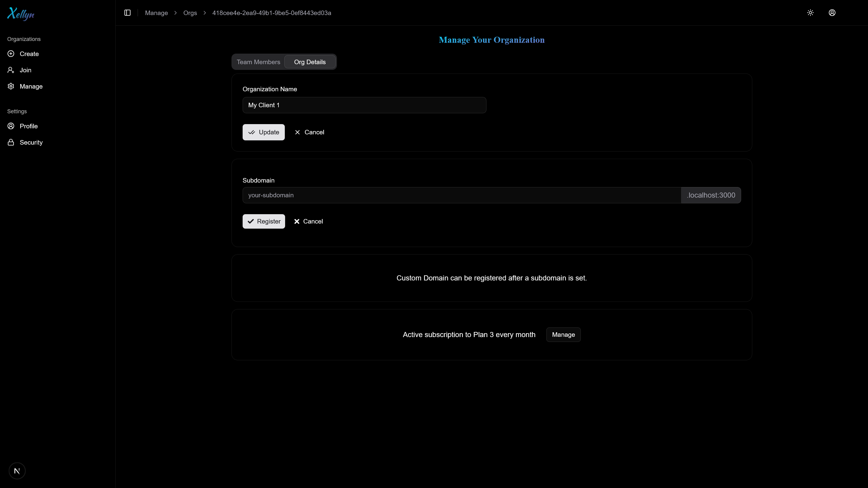Click Active subscription to Plan 3 text
Screen dimensions: 868x488
469,334
